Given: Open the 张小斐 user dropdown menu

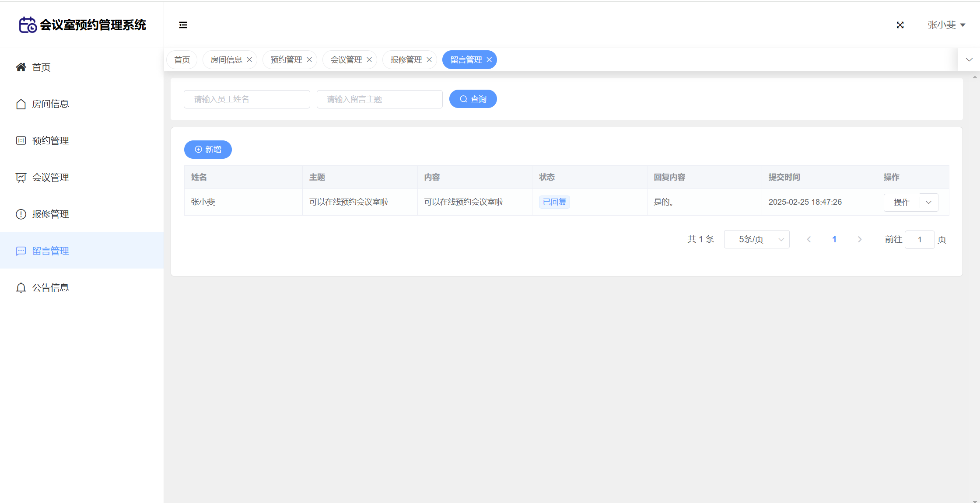Looking at the screenshot, I should click(x=946, y=25).
